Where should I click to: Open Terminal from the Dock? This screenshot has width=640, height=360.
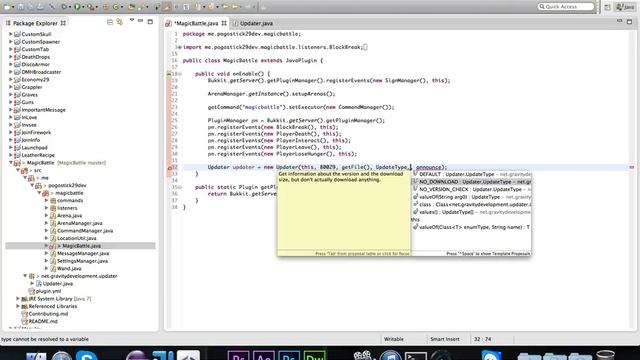(x=416, y=356)
